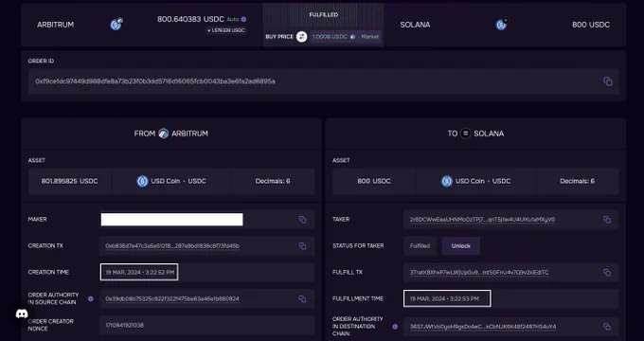Screen dimensions: 644x341
Task: Click the 1.0008 USDC buy price value
Action: point(330,37)
